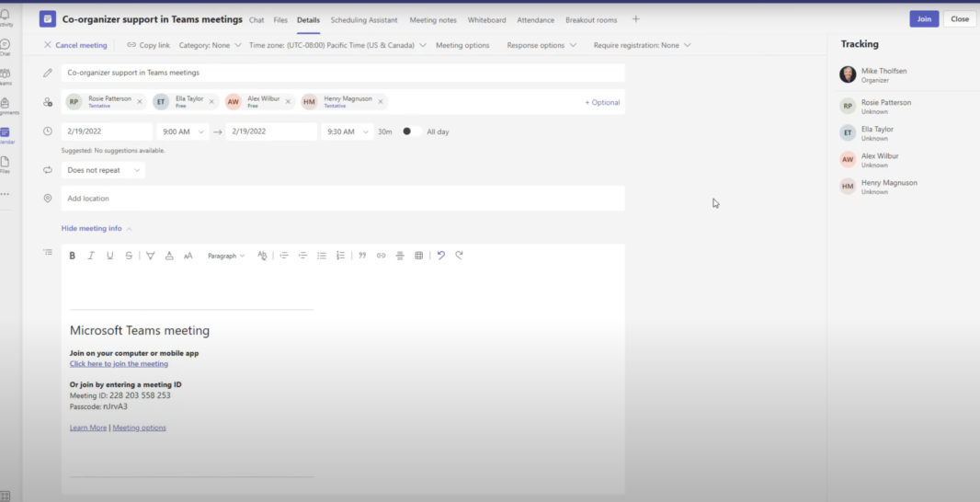This screenshot has width=980, height=502.
Task: Open the Whiteboard tab
Action: click(x=487, y=20)
